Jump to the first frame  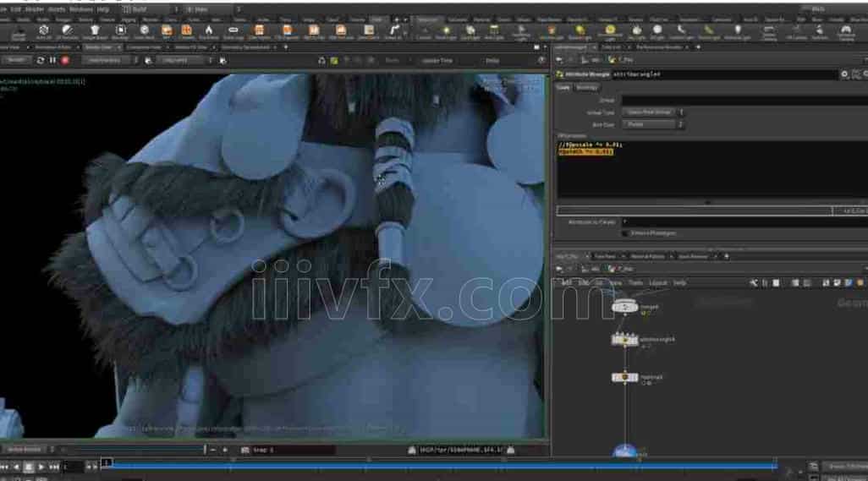point(4,467)
